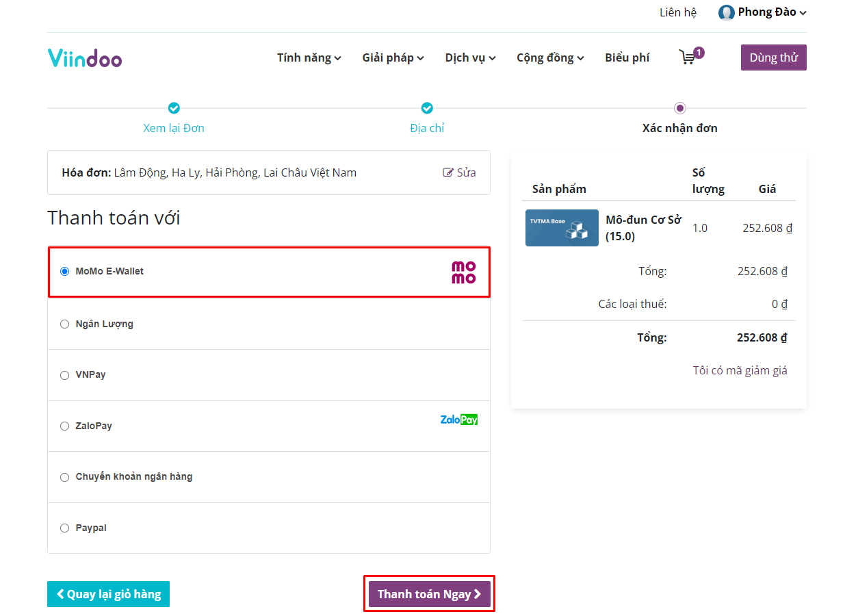Open the shopping cart icon

coord(688,57)
